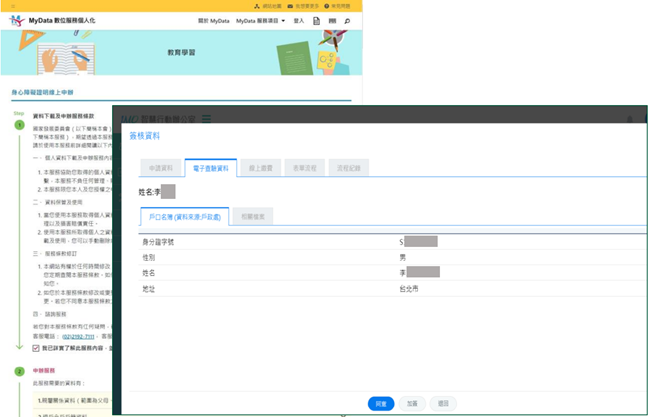Select 戶口名簿 (資料來源:戶政處) sub-tab
Image resolution: width=650 pixels, height=417 pixels.
click(184, 217)
